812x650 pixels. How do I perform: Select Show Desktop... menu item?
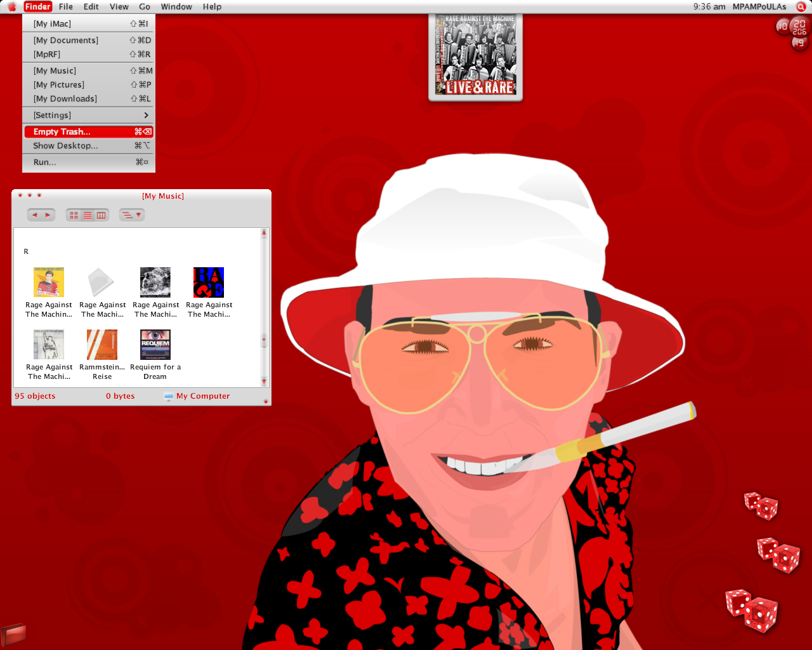tap(89, 145)
